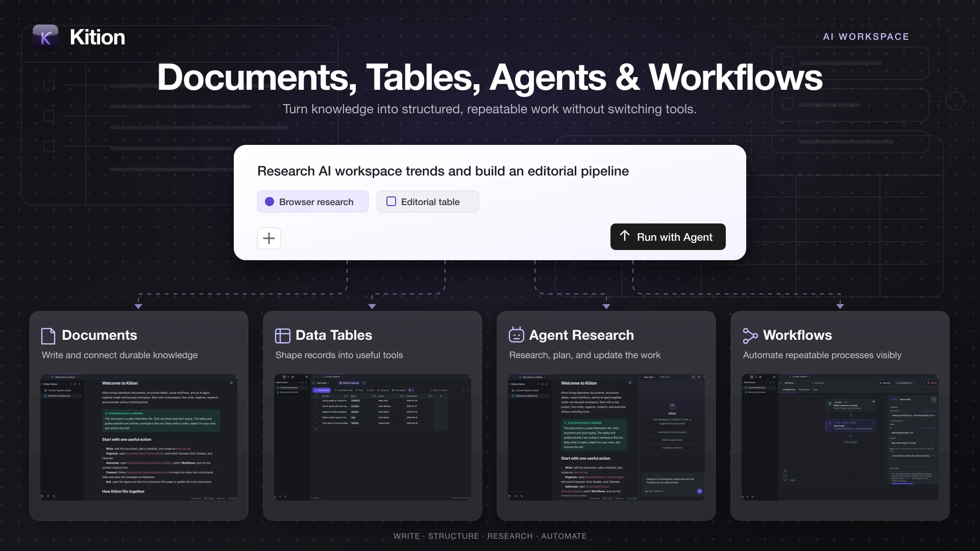This screenshot has width=980, height=551.
Task: Switch to Run History tab in Workflows preview
Action: [804, 390]
